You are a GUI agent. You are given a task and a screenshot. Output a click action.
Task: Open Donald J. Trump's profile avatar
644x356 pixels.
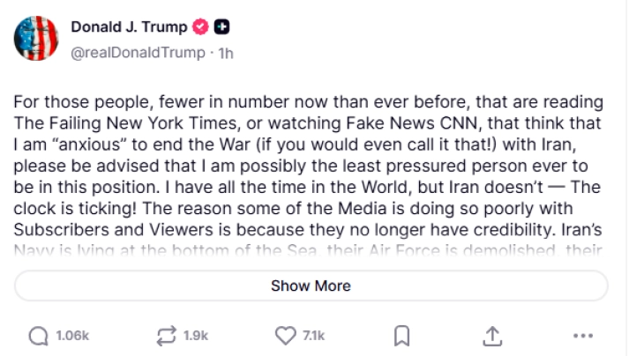click(x=37, y=39)
